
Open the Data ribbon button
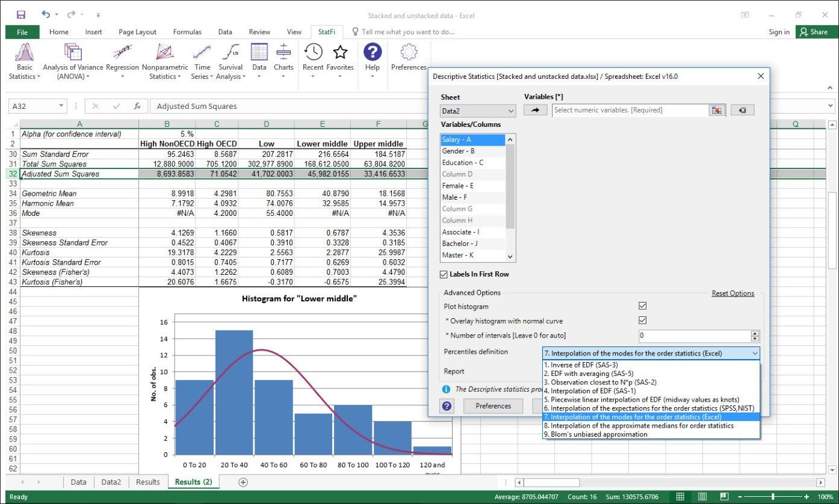[259, 61]
